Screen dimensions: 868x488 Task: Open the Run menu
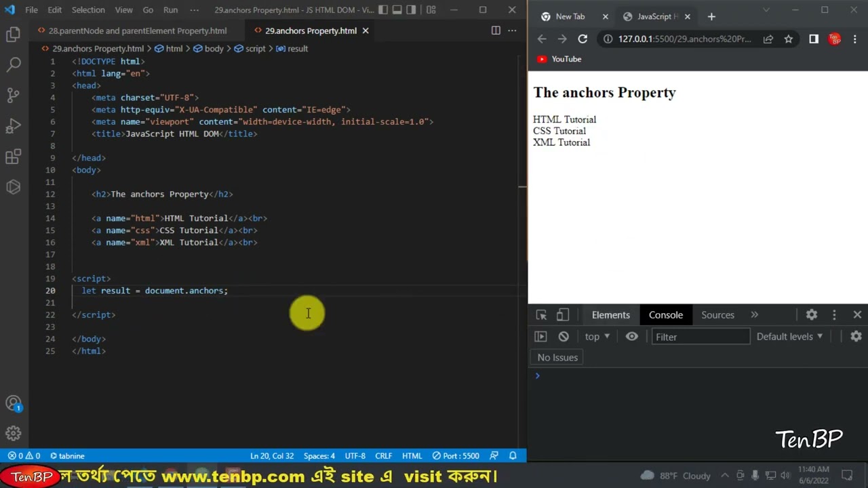coord(170,10)
